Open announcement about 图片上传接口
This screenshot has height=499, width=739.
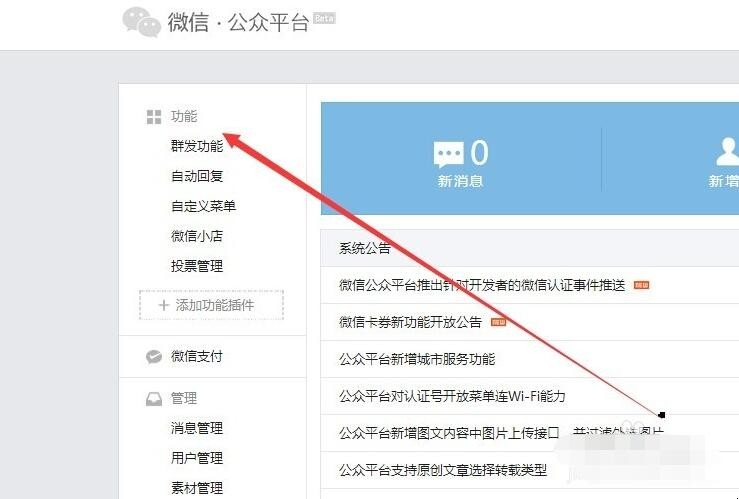click(501, 433)
